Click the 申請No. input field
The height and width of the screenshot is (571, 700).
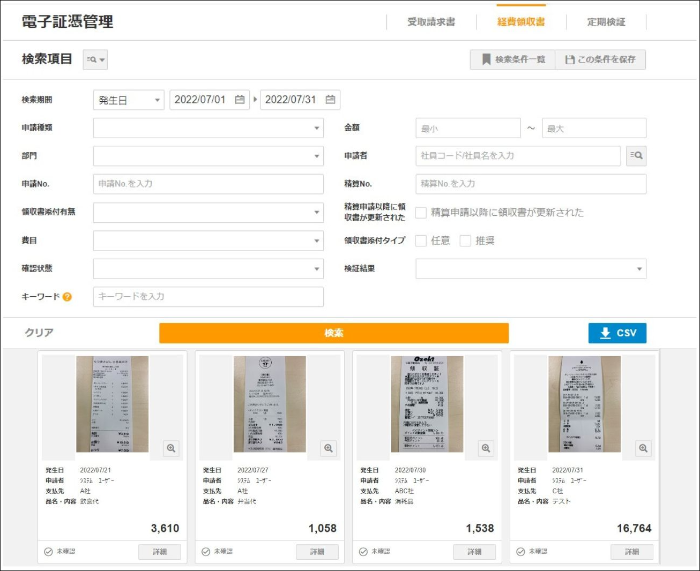(208, 184)
